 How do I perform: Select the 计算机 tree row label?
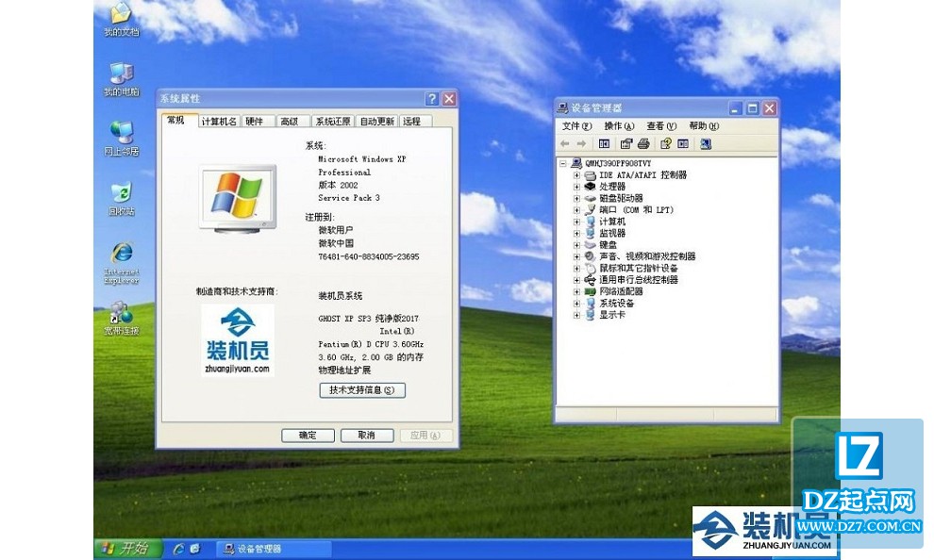coord(612,222)
